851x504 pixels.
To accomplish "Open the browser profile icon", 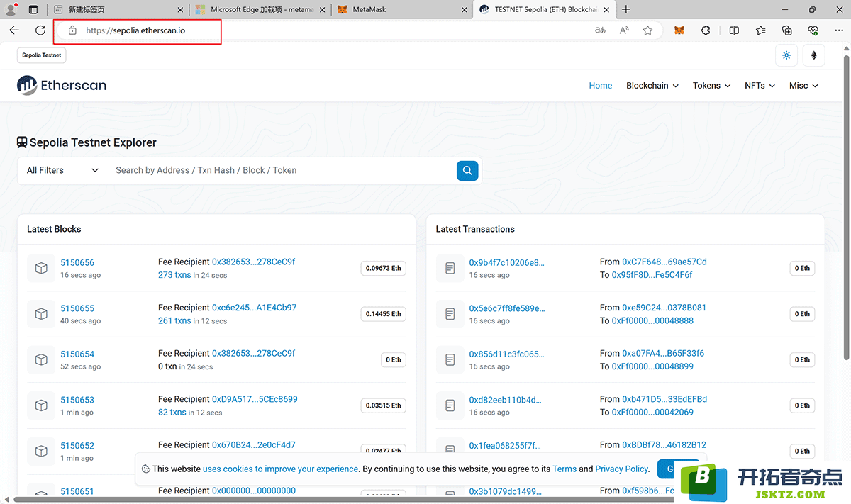I will (11, 10).
